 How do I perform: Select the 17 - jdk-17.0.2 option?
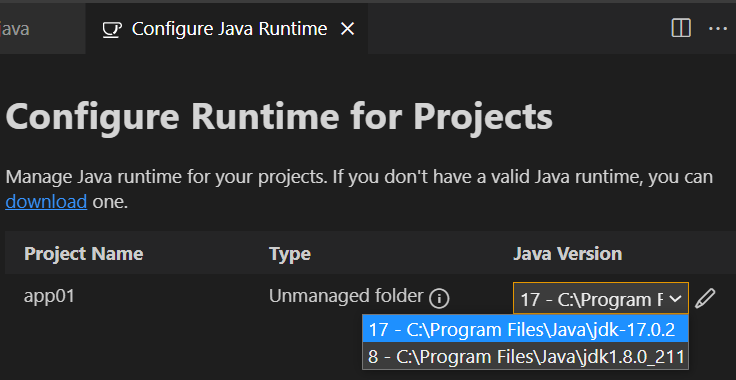pos(526,329)
